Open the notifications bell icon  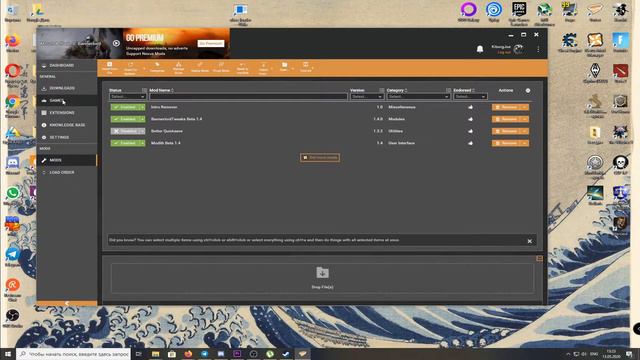pos(480,49)
